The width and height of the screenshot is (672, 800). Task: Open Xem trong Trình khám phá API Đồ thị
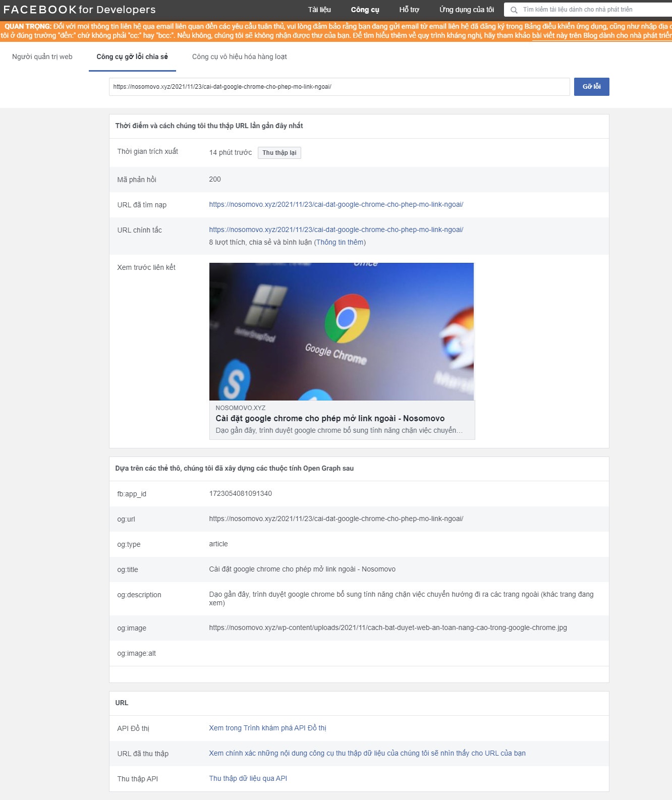pyautogui.click(x=267, y=728)
